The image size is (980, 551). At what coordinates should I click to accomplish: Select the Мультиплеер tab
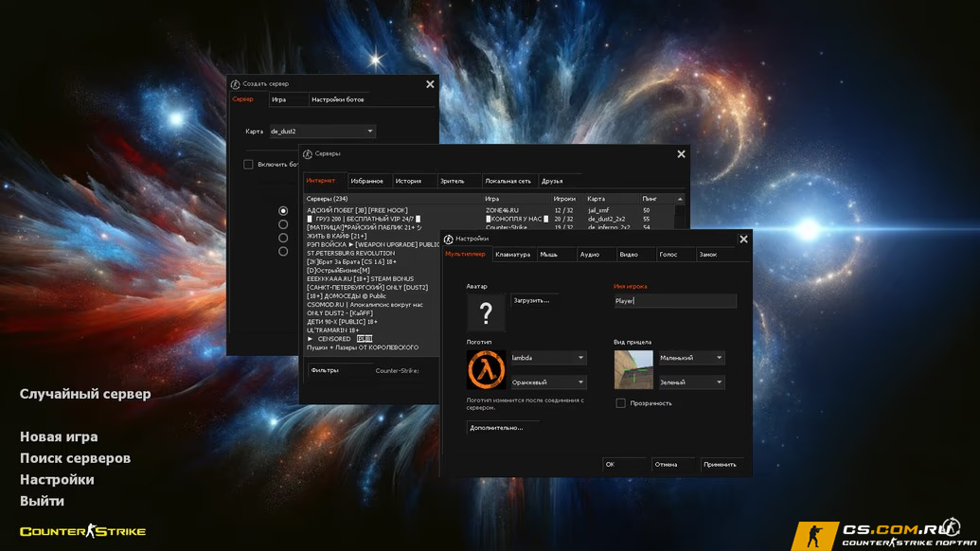tap(465, 255)
